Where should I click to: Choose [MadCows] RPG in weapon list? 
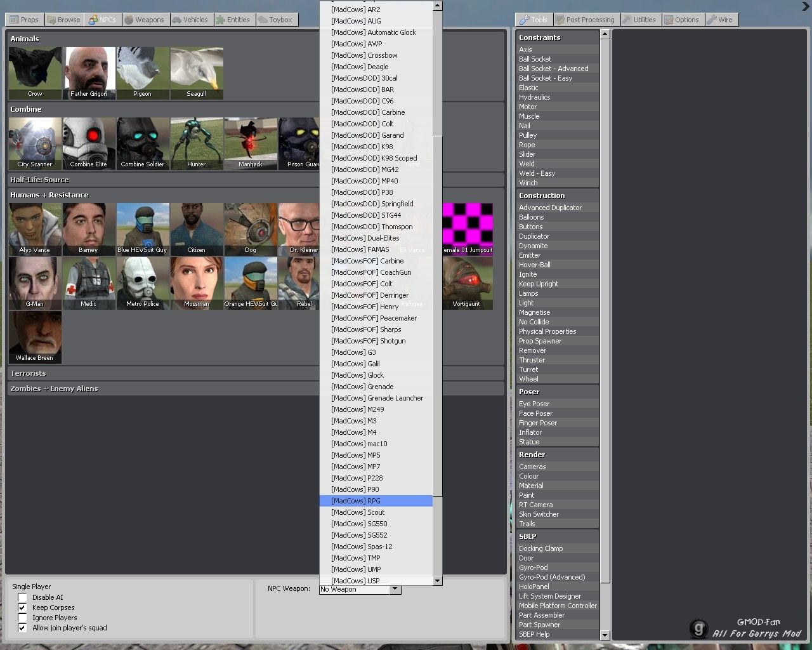click(376, 501)
